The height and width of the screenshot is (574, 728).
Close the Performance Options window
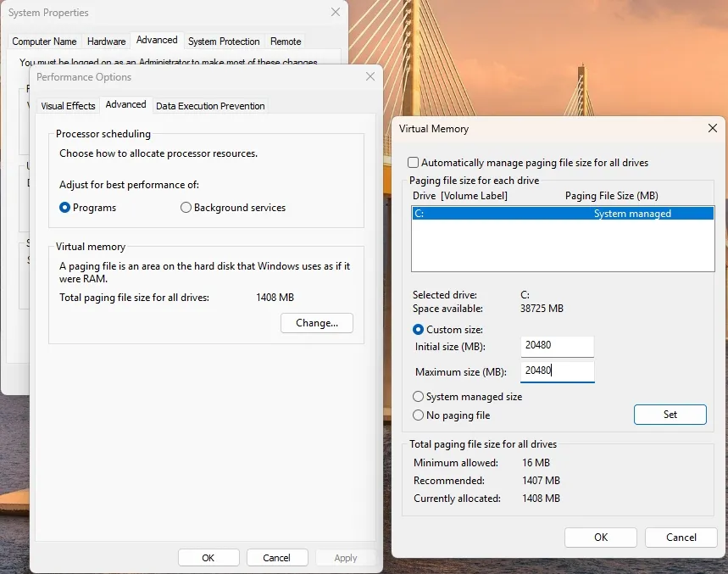click(370, 76)
